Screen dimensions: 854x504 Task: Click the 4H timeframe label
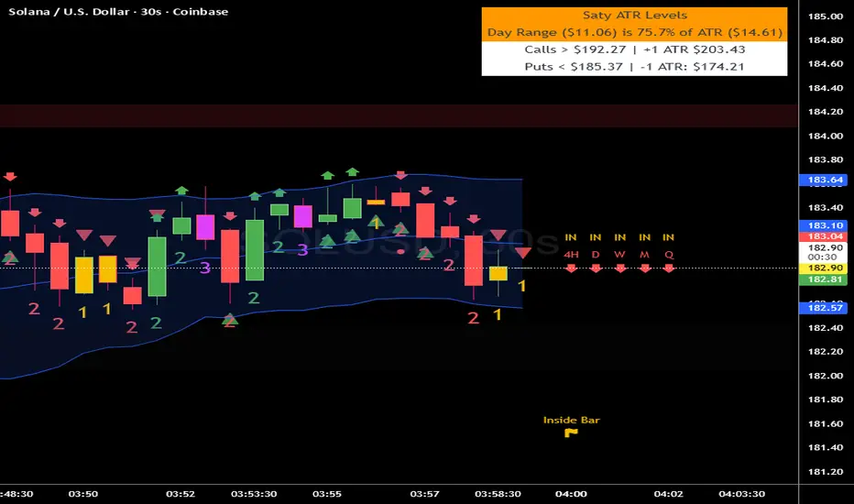(x=571, y=255)
